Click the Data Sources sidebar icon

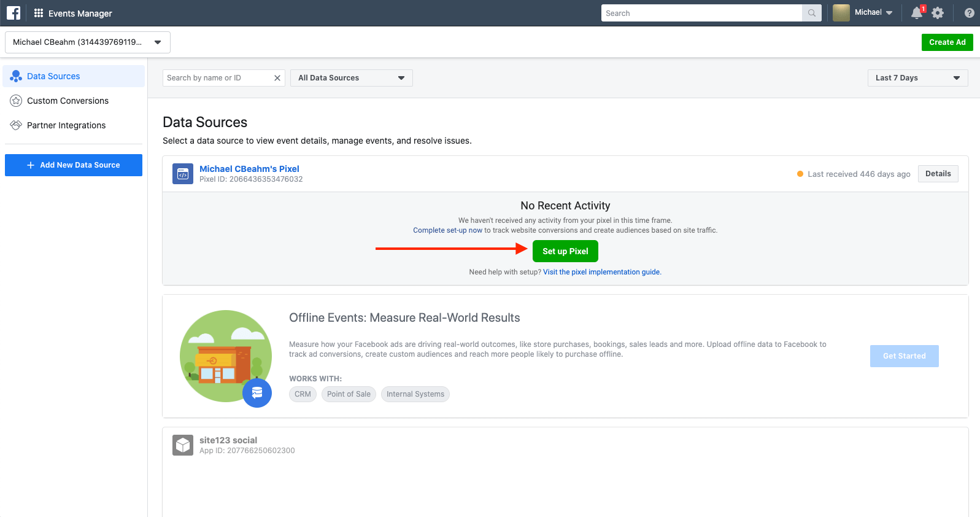tap(16, 76)
